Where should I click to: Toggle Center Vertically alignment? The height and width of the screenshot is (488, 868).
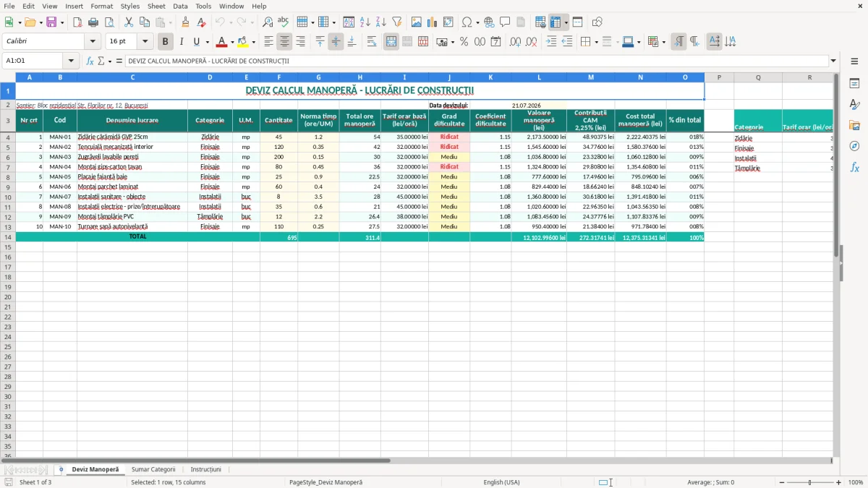336,42
